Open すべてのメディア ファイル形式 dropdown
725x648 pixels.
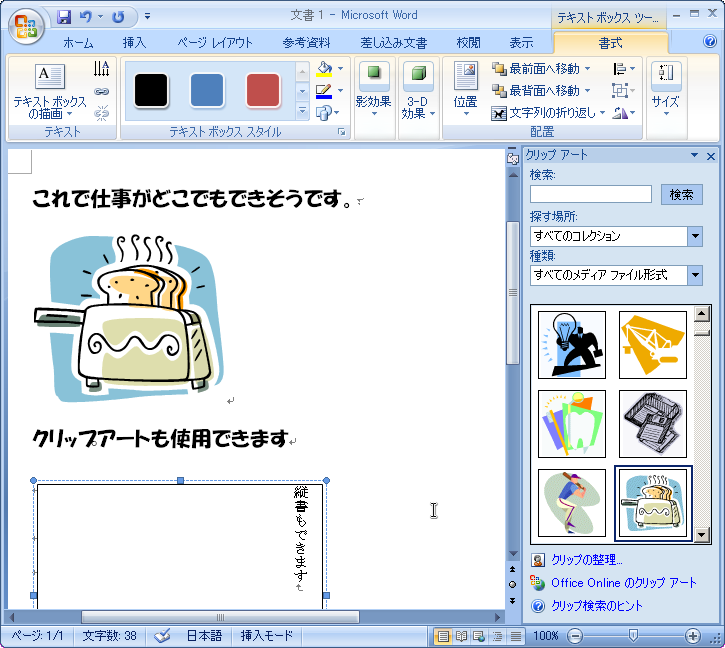(695, 275)
